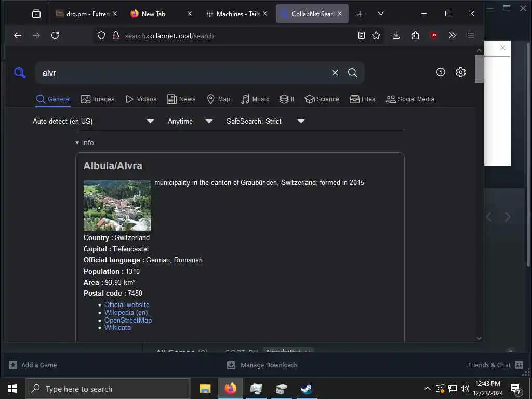Open the Firefox downloads panel
This screenshot has height=399, width=532.
pos(396,35)
